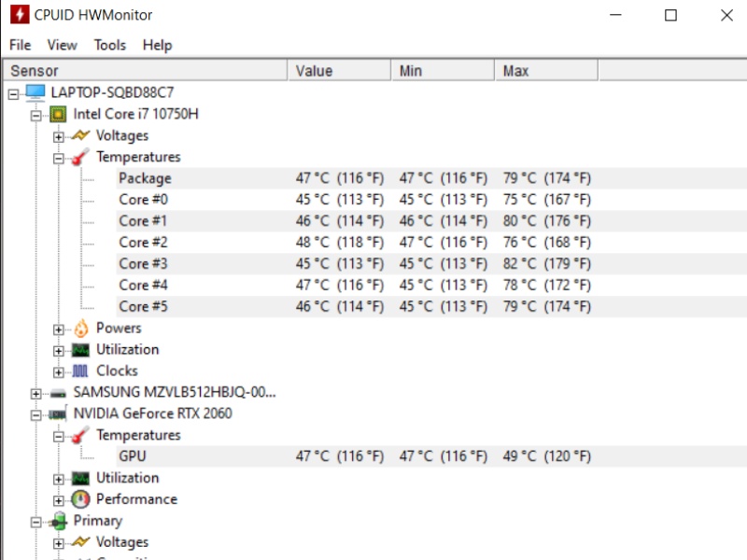Collapse the GPU Temperatures node
This screenshot has width=747, height=560.
coord(58,437)
